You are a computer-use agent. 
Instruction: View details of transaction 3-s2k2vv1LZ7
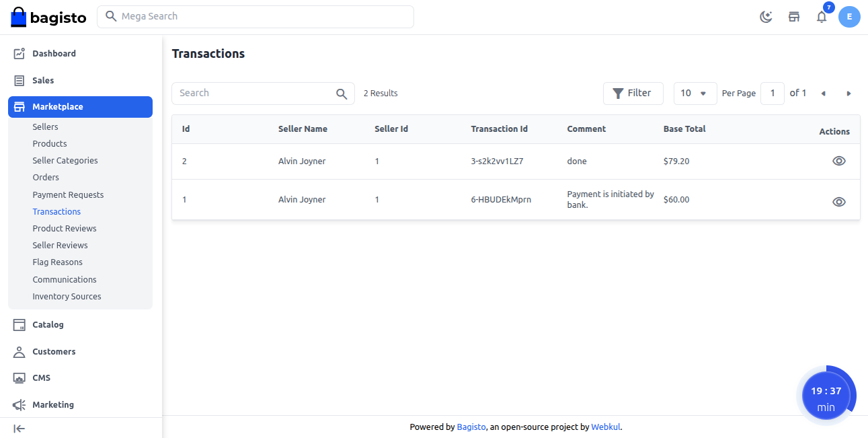click(838, 161)
